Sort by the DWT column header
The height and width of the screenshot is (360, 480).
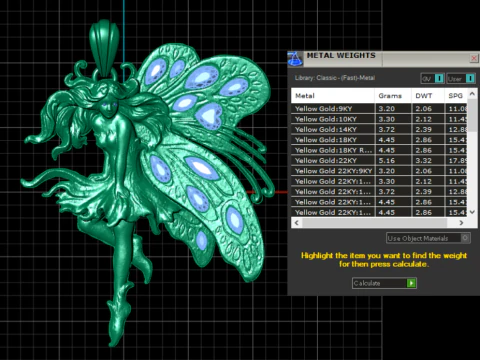428,96
